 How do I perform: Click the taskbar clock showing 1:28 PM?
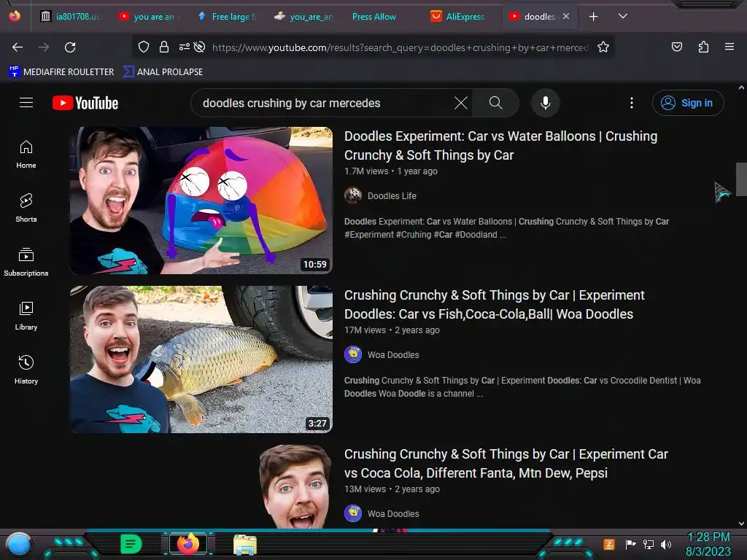click(708, 544)
